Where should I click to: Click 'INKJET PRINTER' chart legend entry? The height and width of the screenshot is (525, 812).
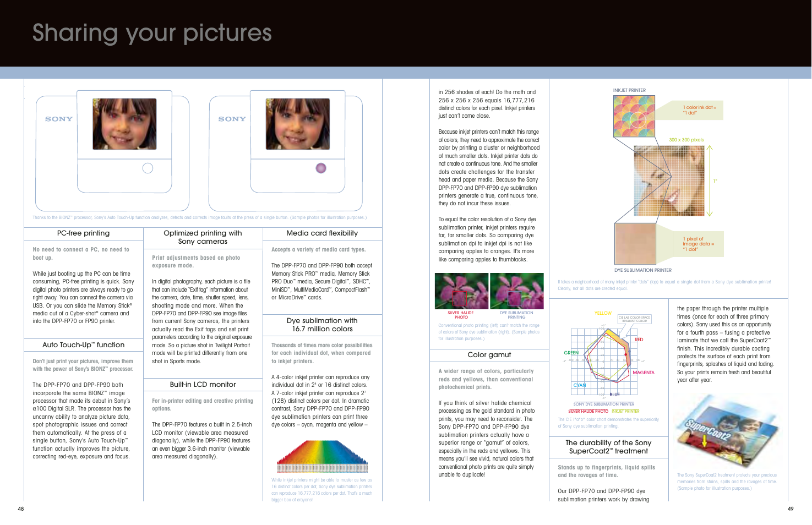tap(625, 411)
